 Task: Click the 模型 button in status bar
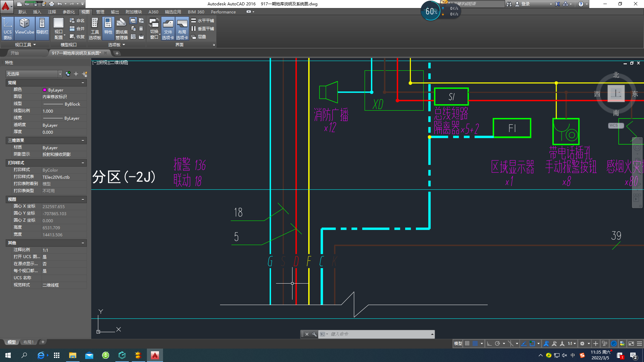pyautogui.click(x=458, y=343)
